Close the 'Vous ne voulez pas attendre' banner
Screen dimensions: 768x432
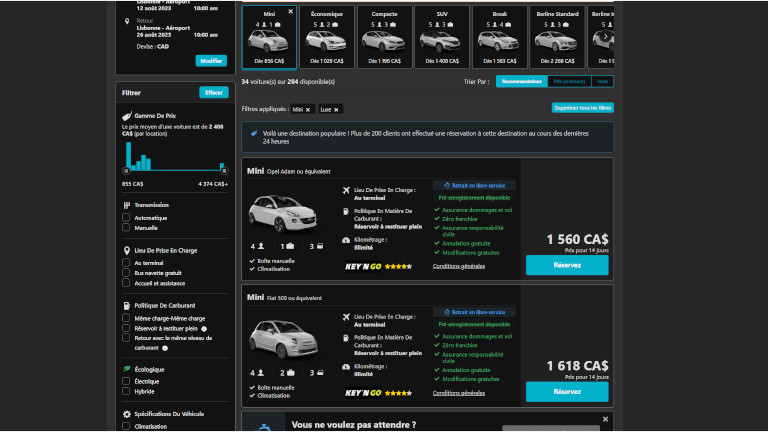click(605, 419)
